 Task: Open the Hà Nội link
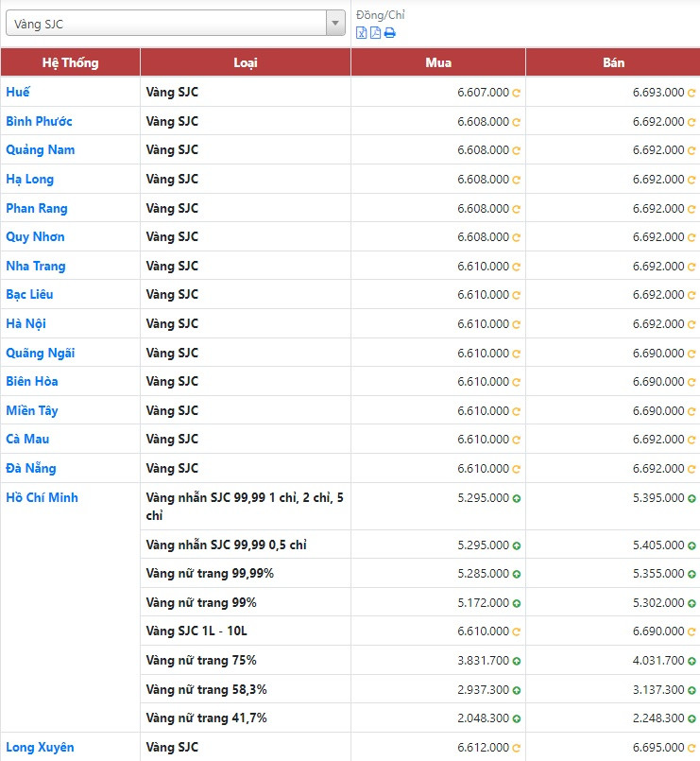[26, 323]
